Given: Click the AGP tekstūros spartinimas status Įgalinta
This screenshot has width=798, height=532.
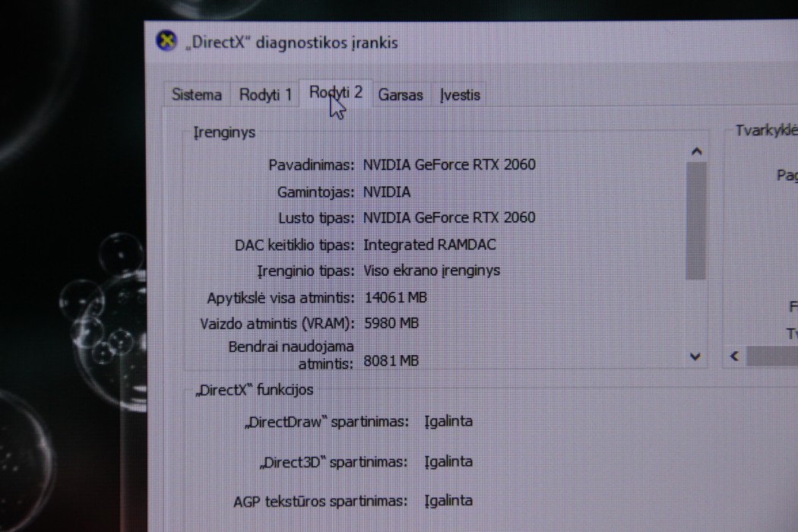Looking at the screenshot, I should click(448, 501).
